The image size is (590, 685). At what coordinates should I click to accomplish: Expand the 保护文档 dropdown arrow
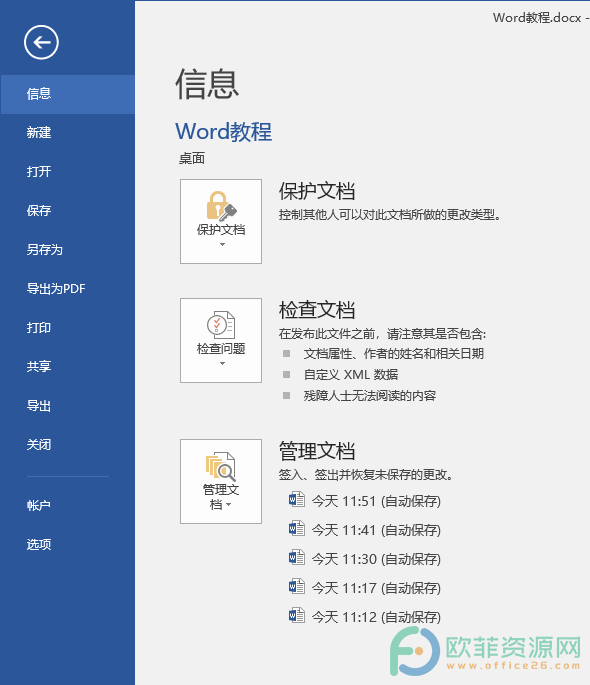click(222, 245)
